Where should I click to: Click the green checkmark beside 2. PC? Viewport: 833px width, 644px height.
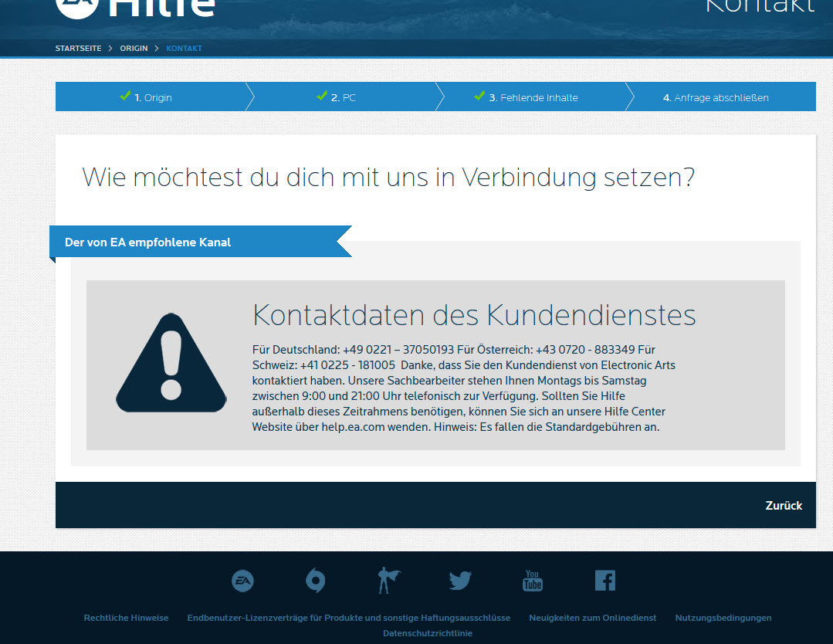pyautogui.click(x=322, y=96)
